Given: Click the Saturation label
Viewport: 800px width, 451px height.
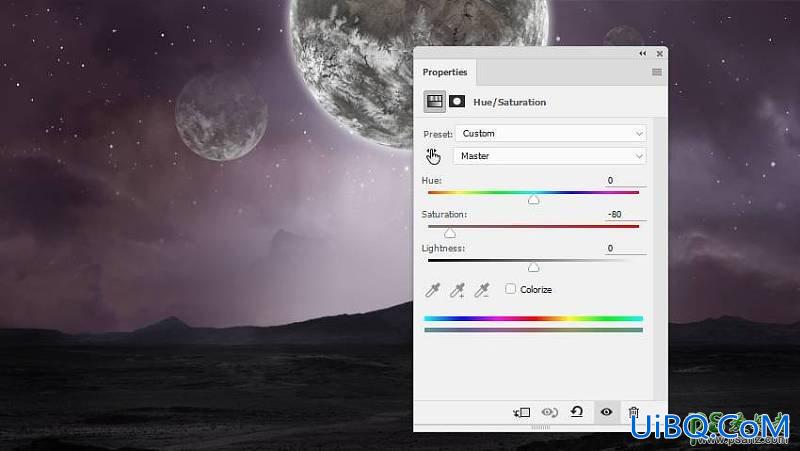Looking at the screenshot, I should click(x=444, y=214).
